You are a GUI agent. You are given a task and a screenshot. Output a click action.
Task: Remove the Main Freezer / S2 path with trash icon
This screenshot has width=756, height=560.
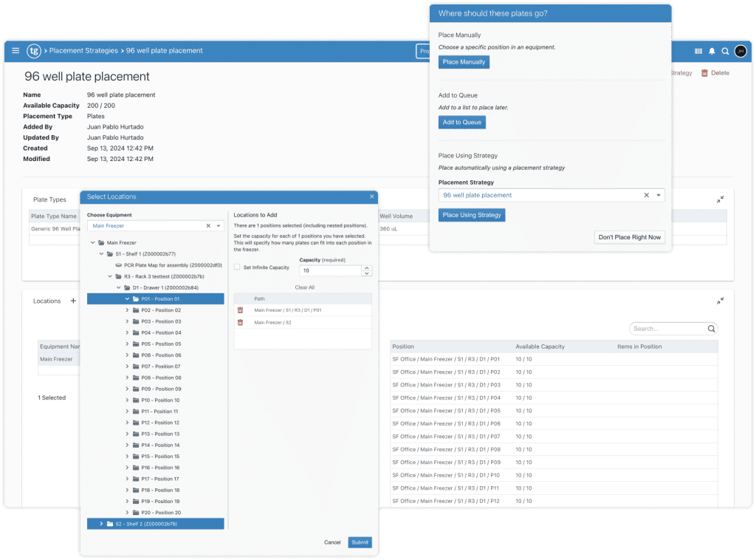[240, 322]
